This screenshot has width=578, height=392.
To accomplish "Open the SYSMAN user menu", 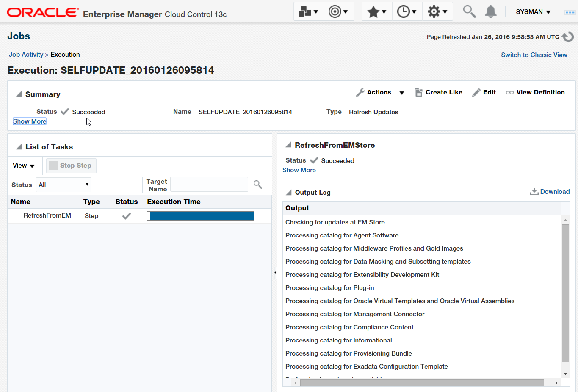I will click(x=533, y=12).
